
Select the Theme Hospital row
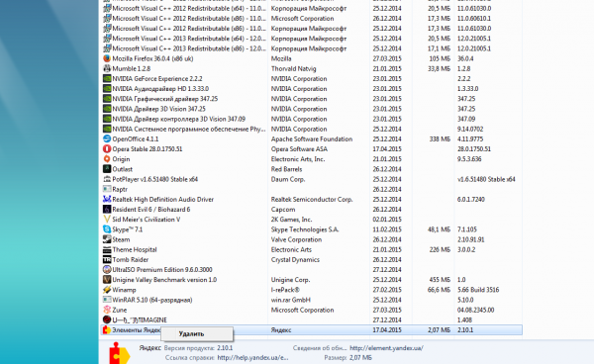click(x=311, y=249)
